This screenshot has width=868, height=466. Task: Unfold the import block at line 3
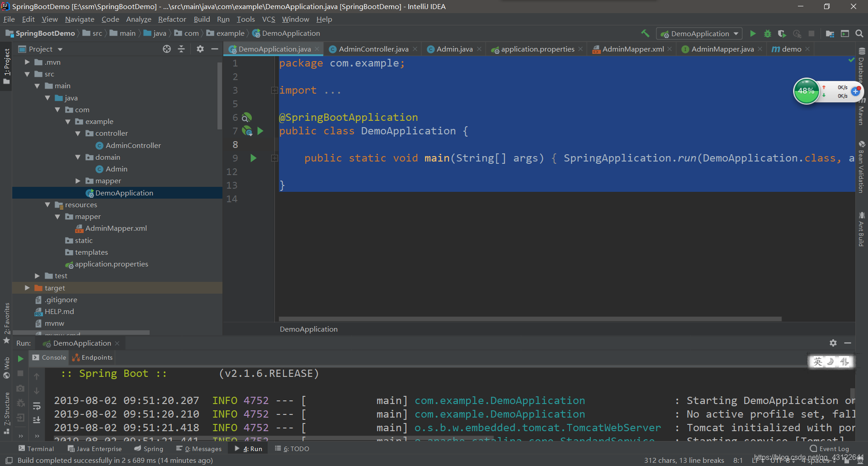[x=274, y=90]
